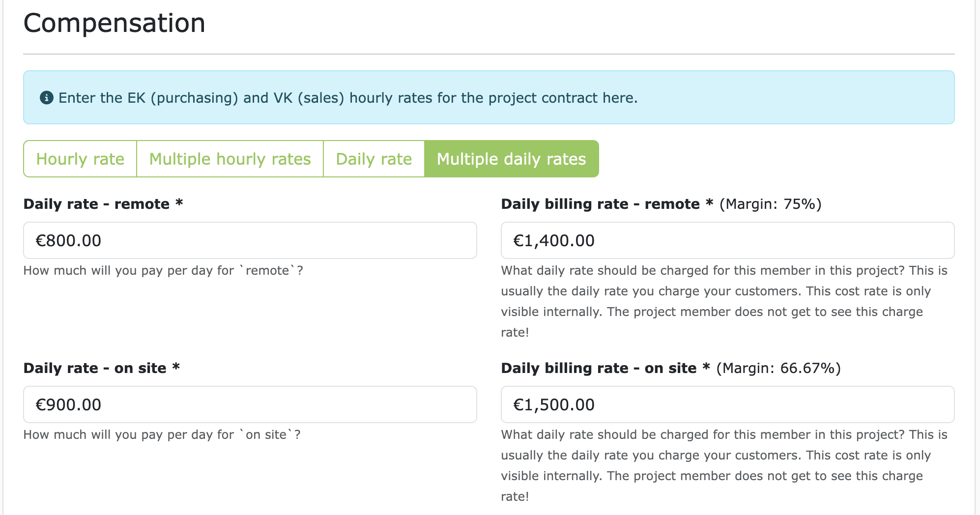The image size is (980, 515).
Task: Click the info icon in the blue banner
Action: (46, 97)
